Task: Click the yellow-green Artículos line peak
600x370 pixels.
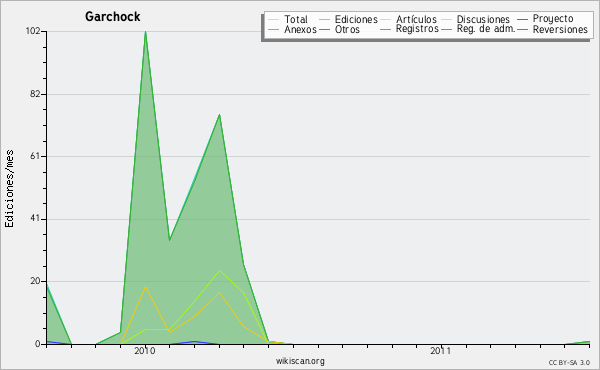Action: 219,271
